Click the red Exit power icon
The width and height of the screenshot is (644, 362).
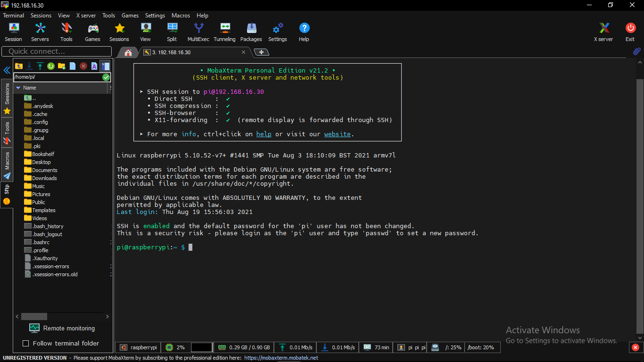pos(630,32)
